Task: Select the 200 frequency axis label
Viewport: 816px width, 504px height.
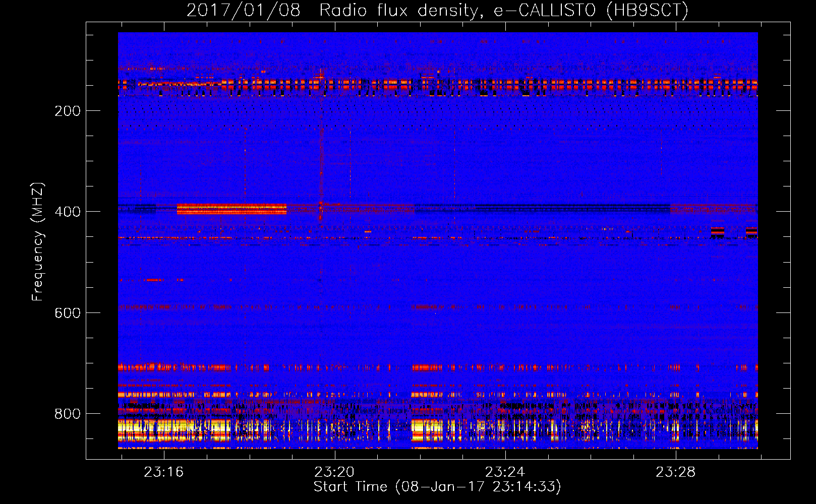Action: (x=68, y=111)
